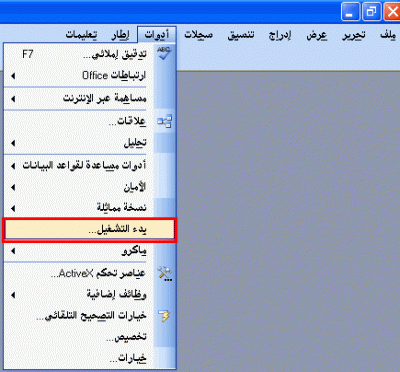Minimize the application window

tap(350, 12)
